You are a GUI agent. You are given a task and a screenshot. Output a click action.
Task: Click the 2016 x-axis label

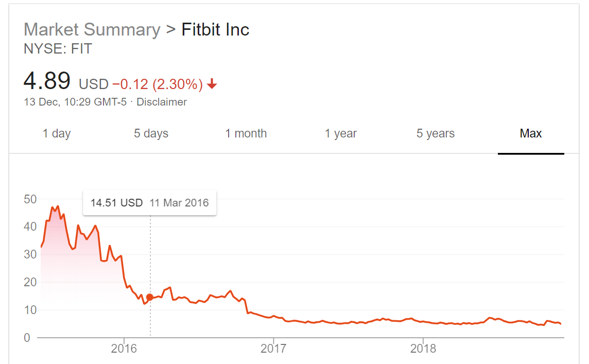pos(124,349)
